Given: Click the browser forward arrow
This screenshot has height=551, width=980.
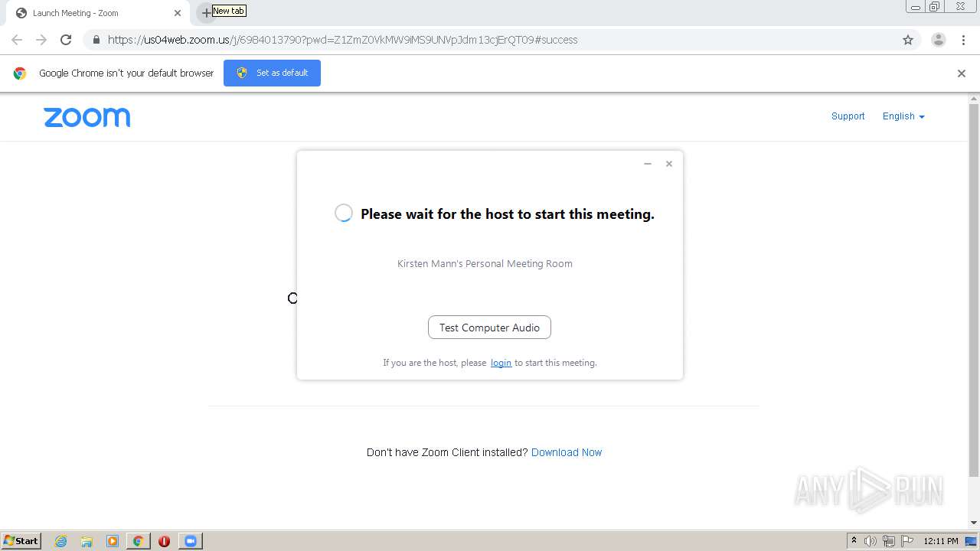Looking at the screenshot, I should (41, 40).
